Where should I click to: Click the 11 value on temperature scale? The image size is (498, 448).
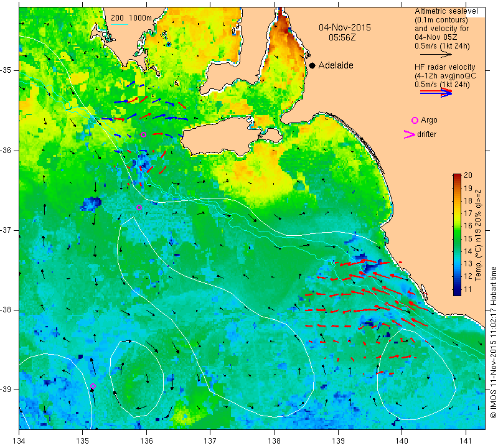click(x=468, y=289)
